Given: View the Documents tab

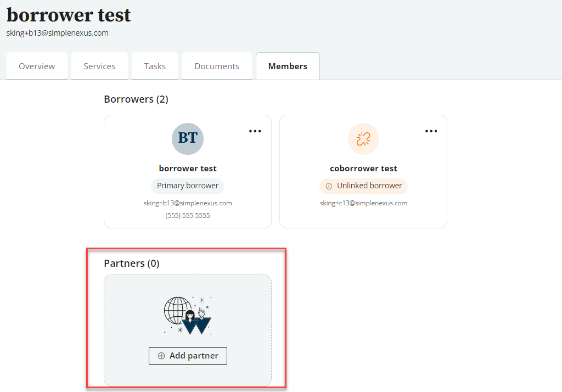Looking at the screenshot, I should (x=217, y=66).
